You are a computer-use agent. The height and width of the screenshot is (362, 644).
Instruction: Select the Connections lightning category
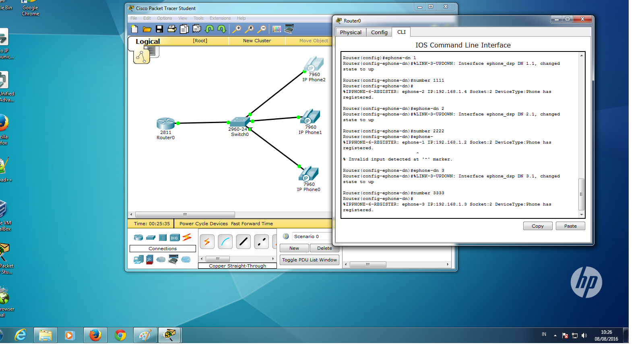187,237
